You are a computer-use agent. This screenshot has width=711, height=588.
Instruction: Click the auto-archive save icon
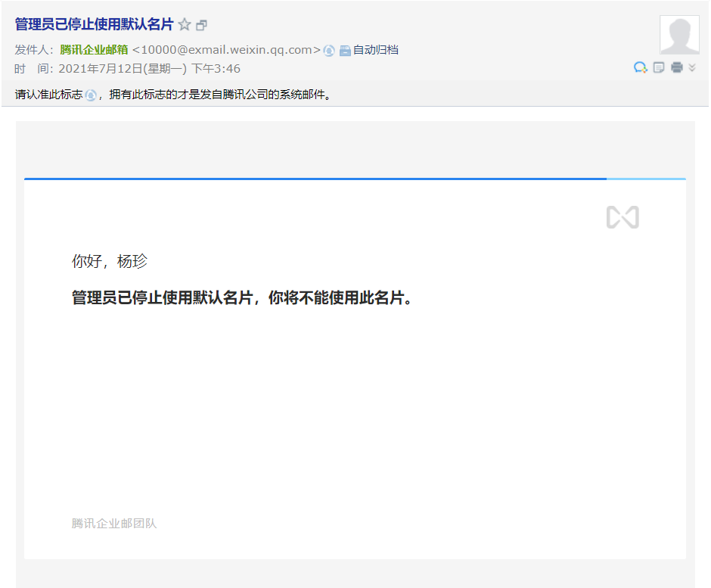[x=345, y=51]
